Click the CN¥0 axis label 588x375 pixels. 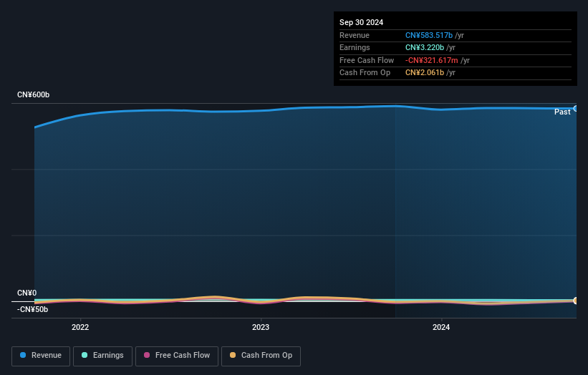coord(27,293)
